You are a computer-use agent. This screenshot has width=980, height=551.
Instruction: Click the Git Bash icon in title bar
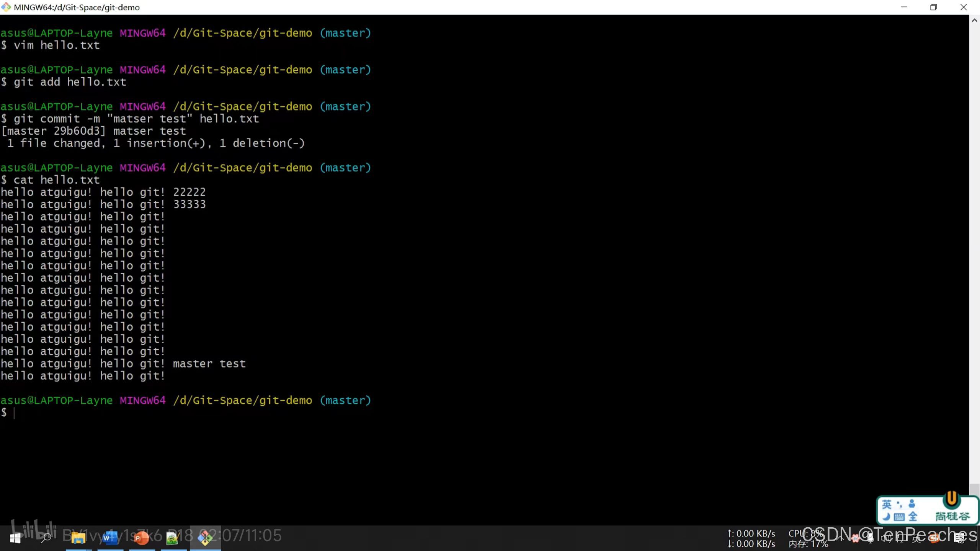click(6, 7)
